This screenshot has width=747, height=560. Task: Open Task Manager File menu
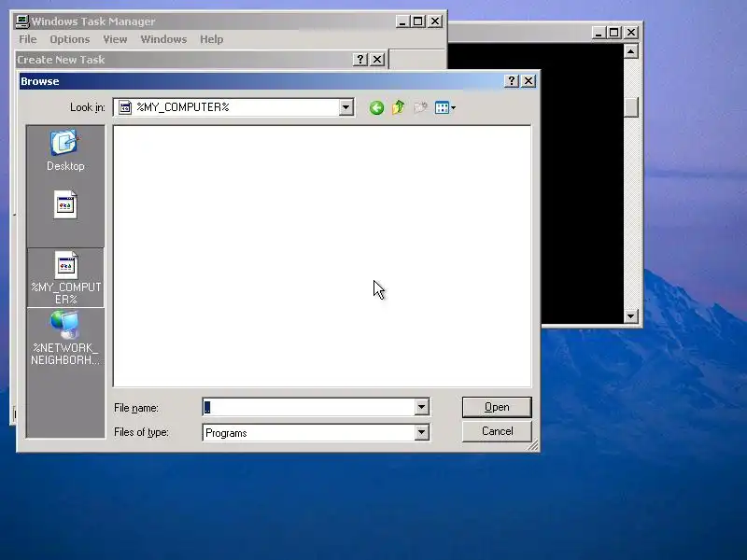[28, 39]
